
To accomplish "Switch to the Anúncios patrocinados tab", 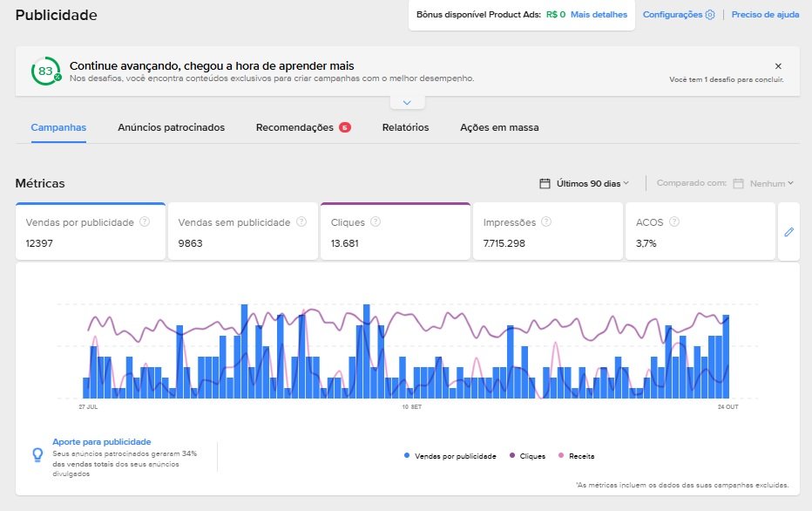I will click(171, 127).
